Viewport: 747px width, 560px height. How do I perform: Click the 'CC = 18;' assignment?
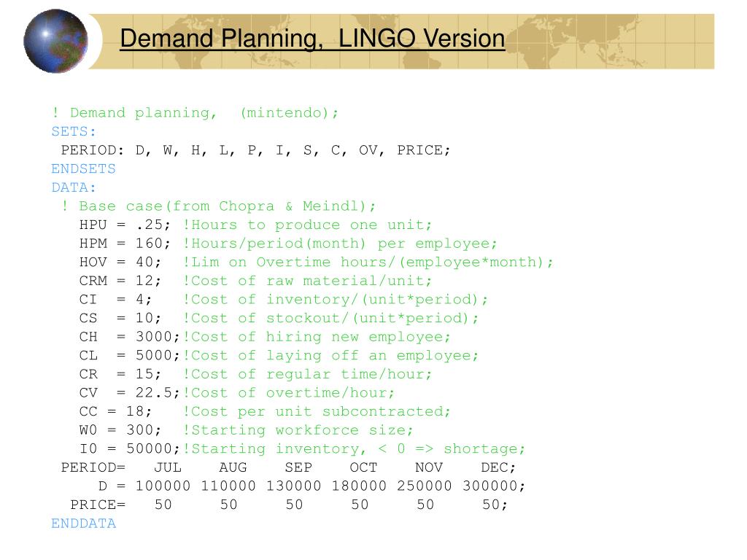coord(116,411)
